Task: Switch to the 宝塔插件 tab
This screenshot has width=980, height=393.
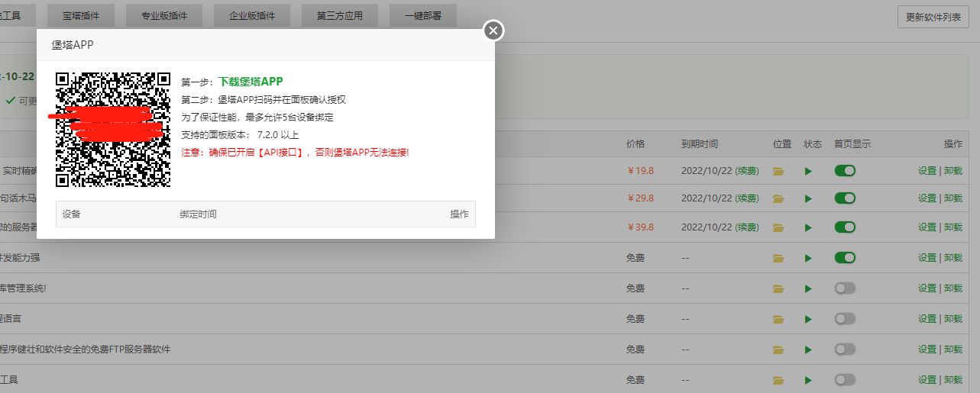Action: 81,15
